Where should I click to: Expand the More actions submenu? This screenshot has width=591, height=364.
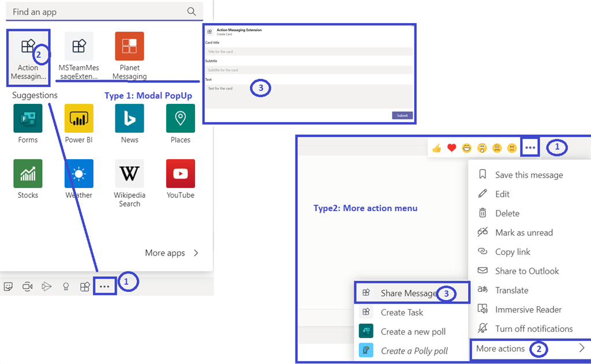[x=500, y=349]
